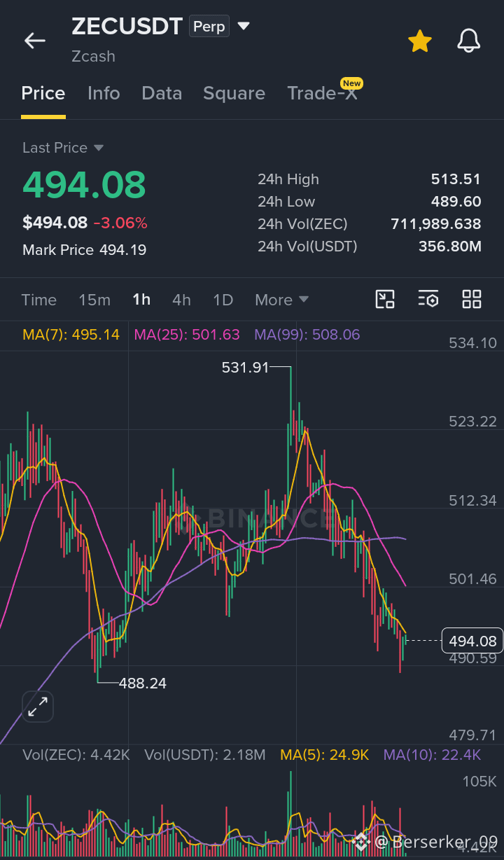This screenshot has width=504, height=860.
Task: Switch to the Trade-X tab
Action: click(323, 93)
